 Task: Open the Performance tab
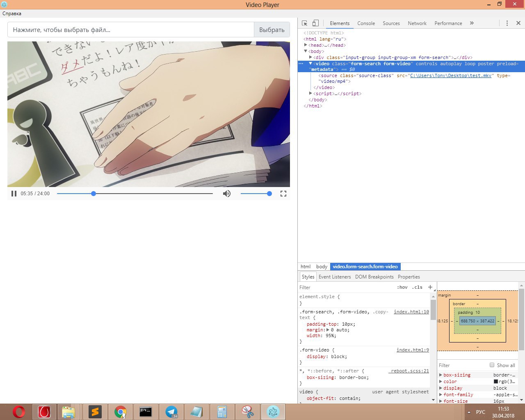(x=448, y=23)
